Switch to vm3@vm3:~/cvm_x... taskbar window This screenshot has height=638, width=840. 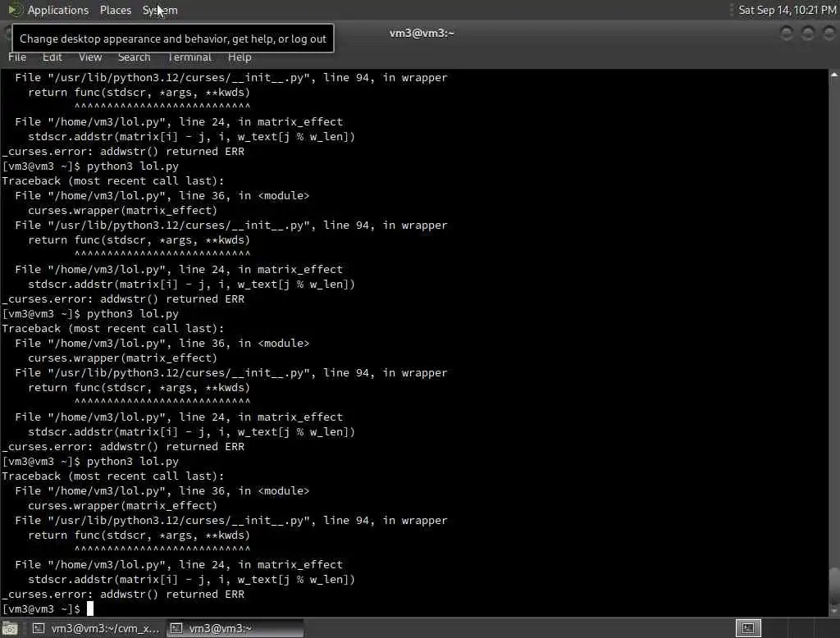click(97, 628)
